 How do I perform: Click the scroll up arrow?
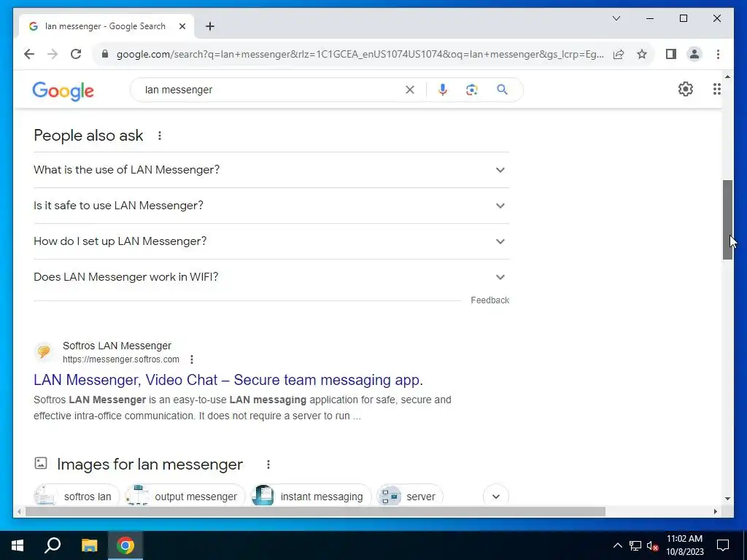[727, 76]
